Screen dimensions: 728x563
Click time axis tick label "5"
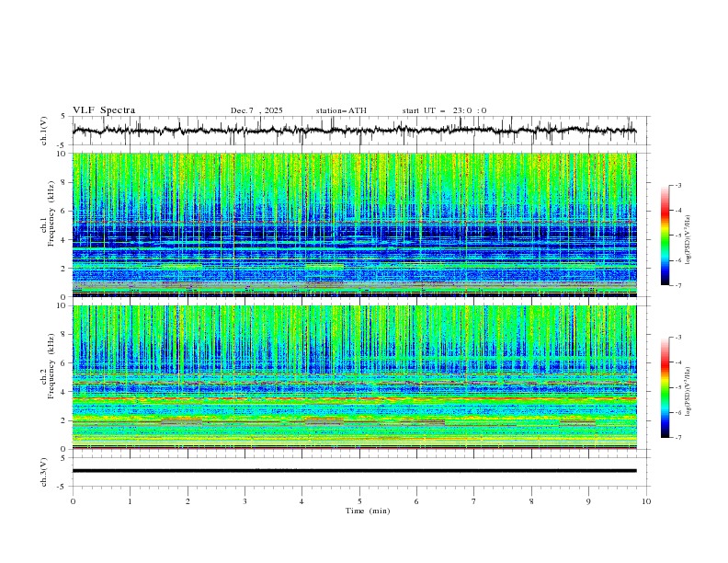[359, 501]
